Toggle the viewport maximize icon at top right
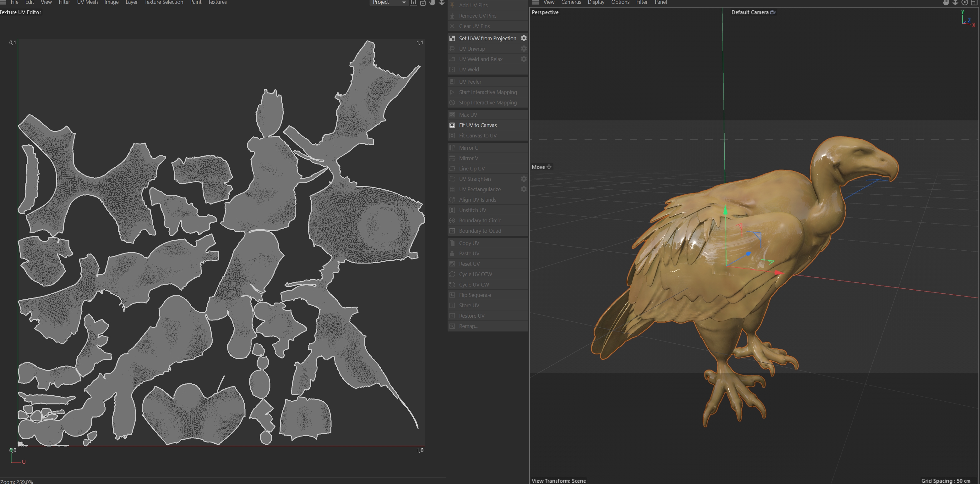The image size is (980, 484). pos(974,3)
